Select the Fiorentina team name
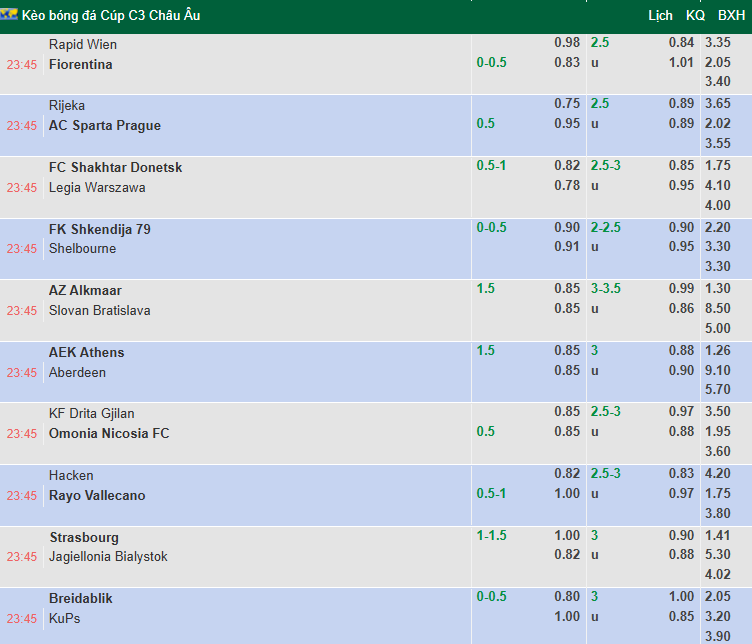Viewport: 752px width, 644px height. tap(80, 64)
